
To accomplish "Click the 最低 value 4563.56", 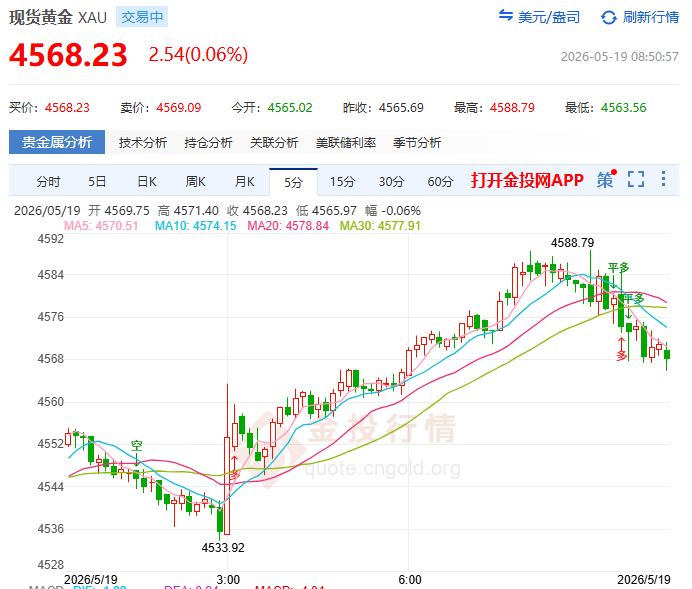I will pyautogui.click(x=624, y=108).
